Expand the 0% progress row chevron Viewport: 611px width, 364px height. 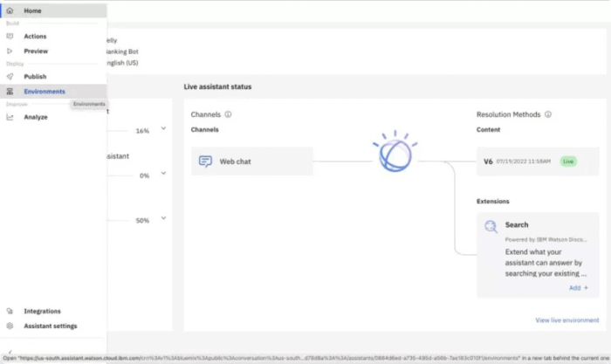(x=163, y=174)
